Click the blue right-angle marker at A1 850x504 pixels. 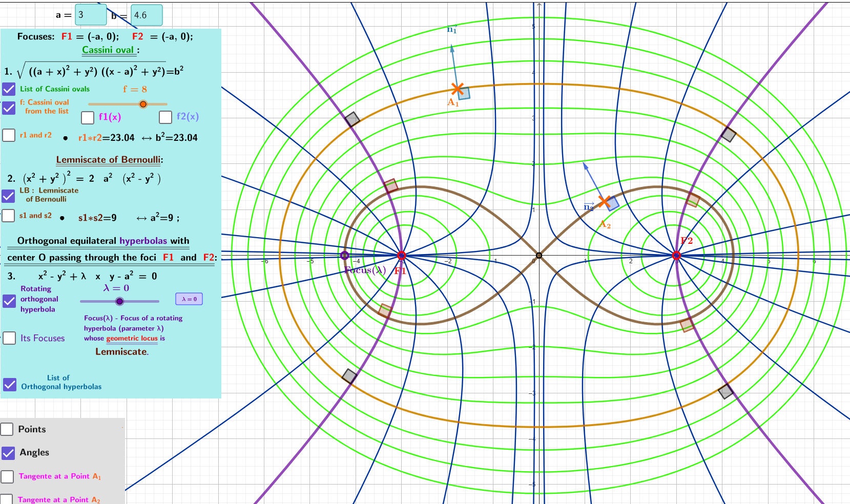pyautogui.click(x=464, y=93)
